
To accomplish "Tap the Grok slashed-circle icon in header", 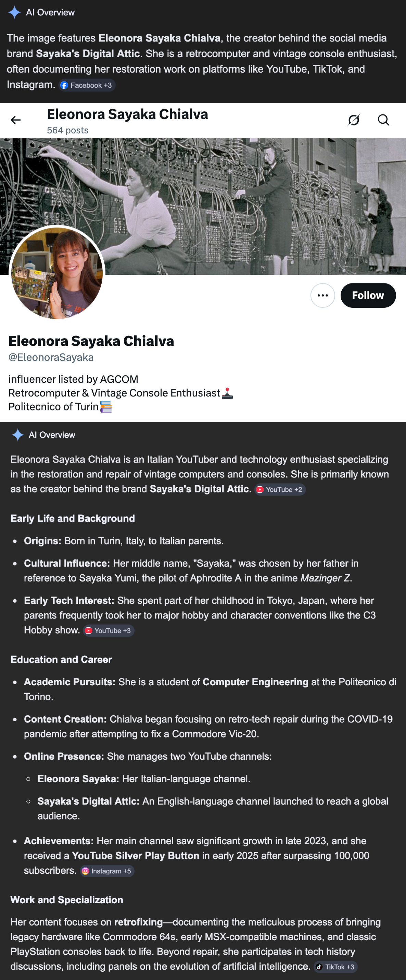I will pos(354,120).
